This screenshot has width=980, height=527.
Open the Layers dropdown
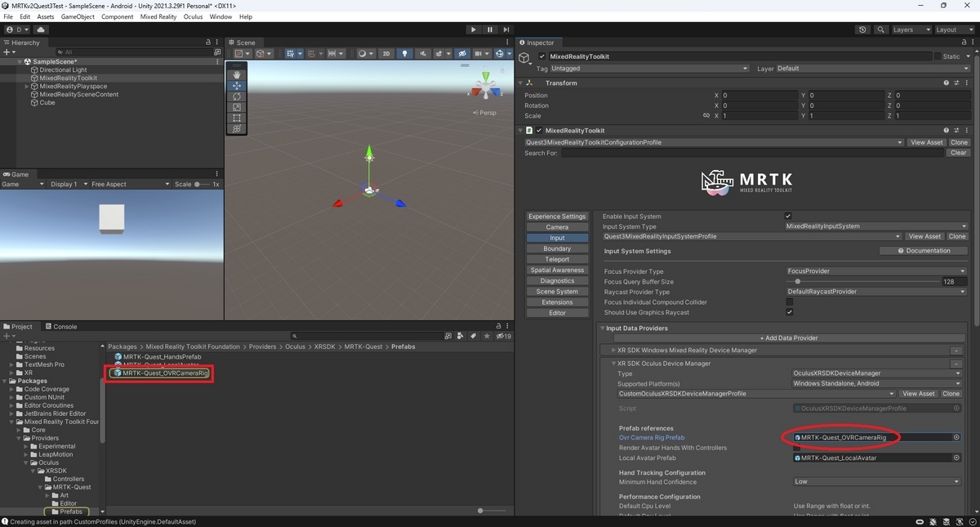[x=911, y=29]
